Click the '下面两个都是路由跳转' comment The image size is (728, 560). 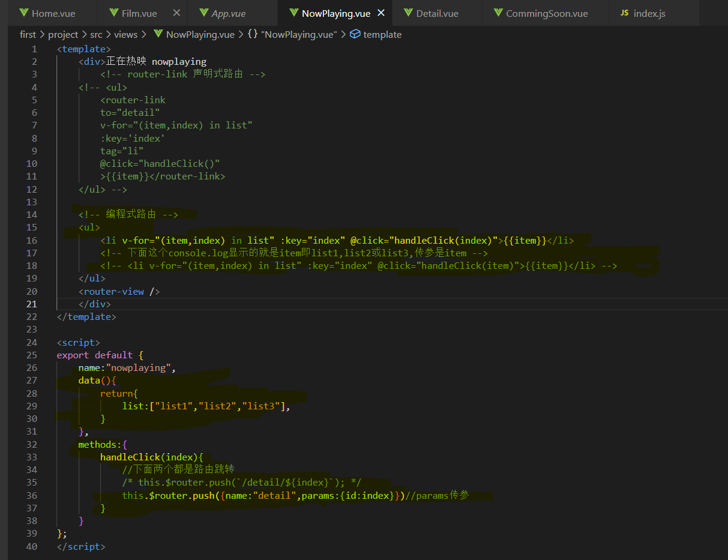coord(178,469)
